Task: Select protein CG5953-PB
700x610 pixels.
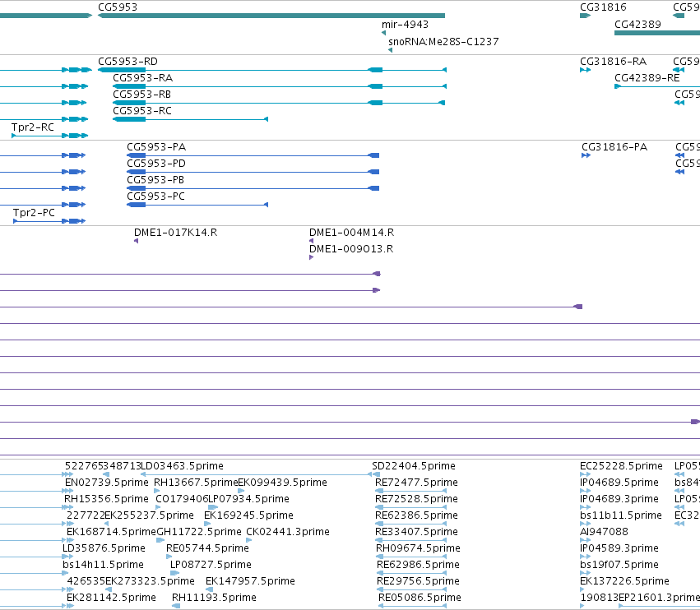Action: click(253, 188)
